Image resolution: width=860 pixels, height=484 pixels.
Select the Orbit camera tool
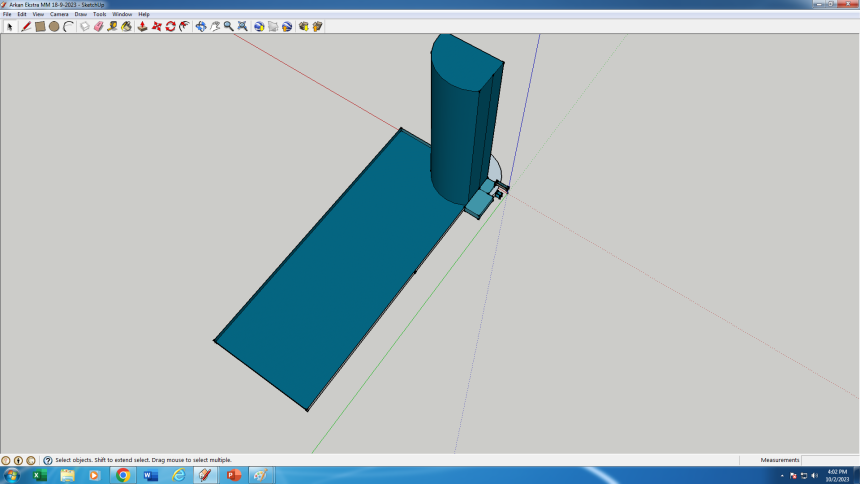(201, 26)
